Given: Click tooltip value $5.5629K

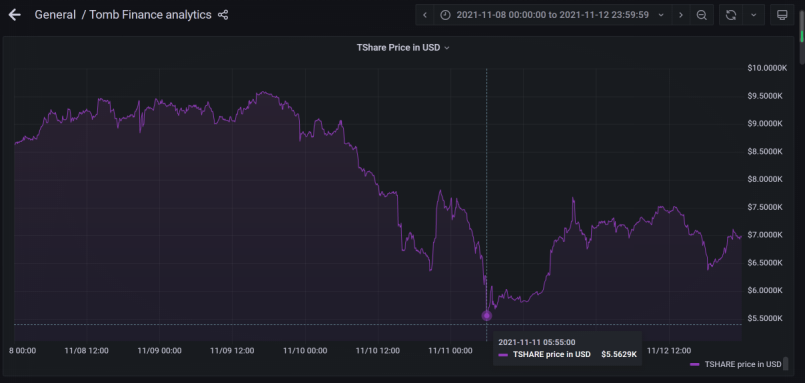Looking at the screenshot, I should [619, 354].
